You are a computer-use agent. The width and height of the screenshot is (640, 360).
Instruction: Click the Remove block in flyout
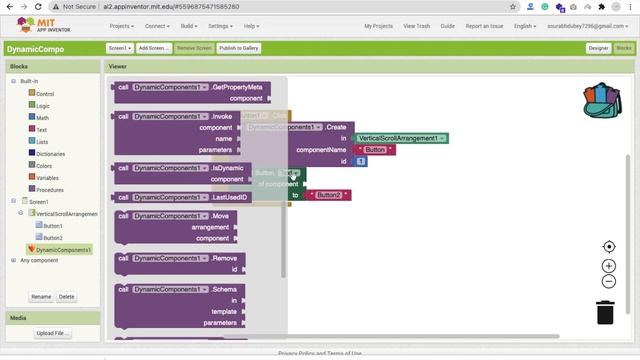(180, 263)
